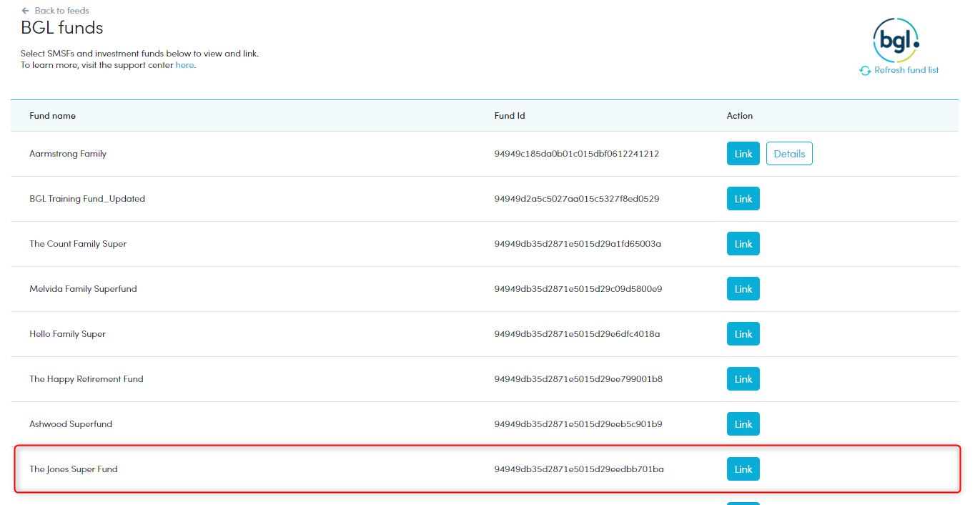
Task: Click the BGL funds page heading
Action: pos(62,29)
